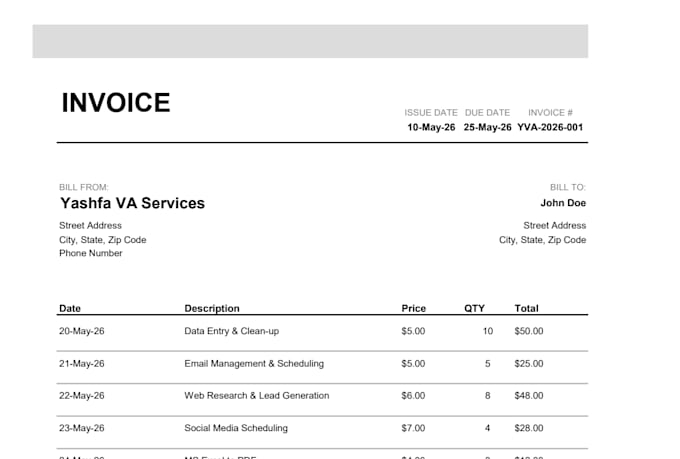Click the $50.00 total in first row
The image size is (680, 459).
(529, 331)
